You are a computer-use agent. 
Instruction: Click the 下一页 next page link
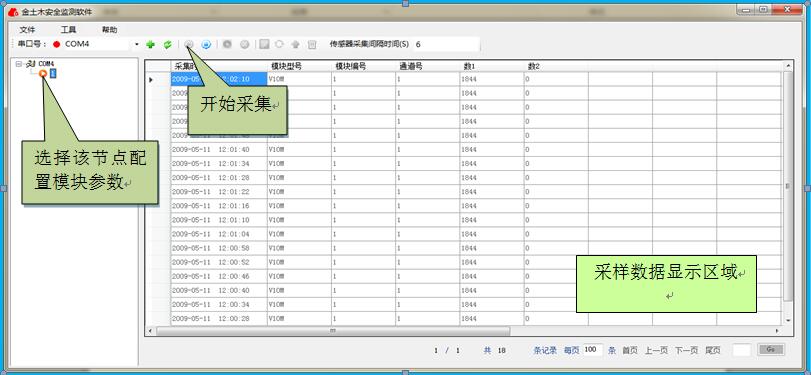pos(686,350)
